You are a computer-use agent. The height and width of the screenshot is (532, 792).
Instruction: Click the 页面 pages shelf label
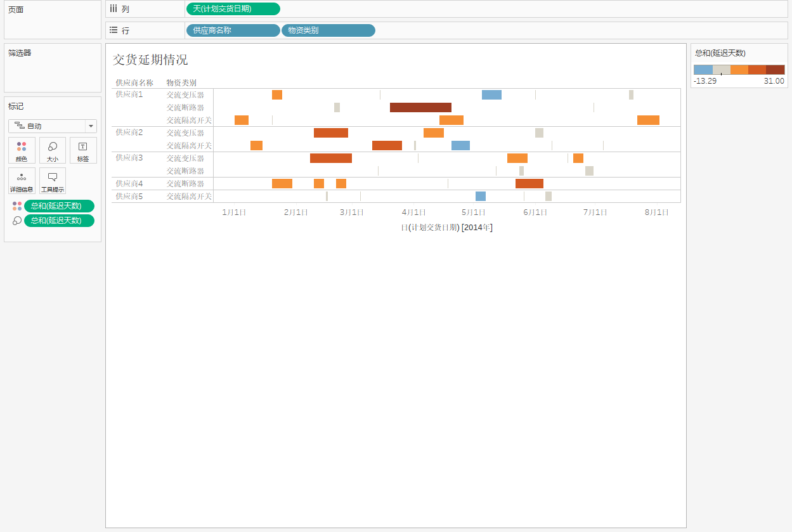point(16,10)
